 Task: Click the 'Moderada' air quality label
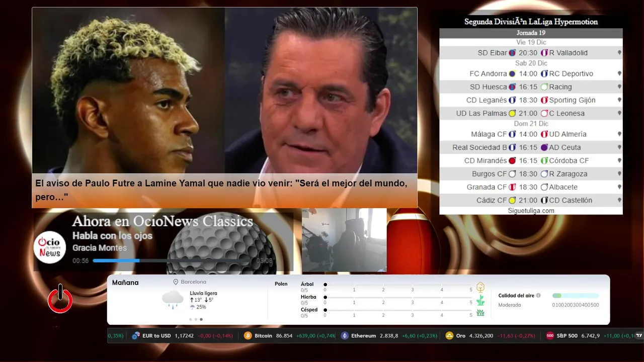[510, 305]
